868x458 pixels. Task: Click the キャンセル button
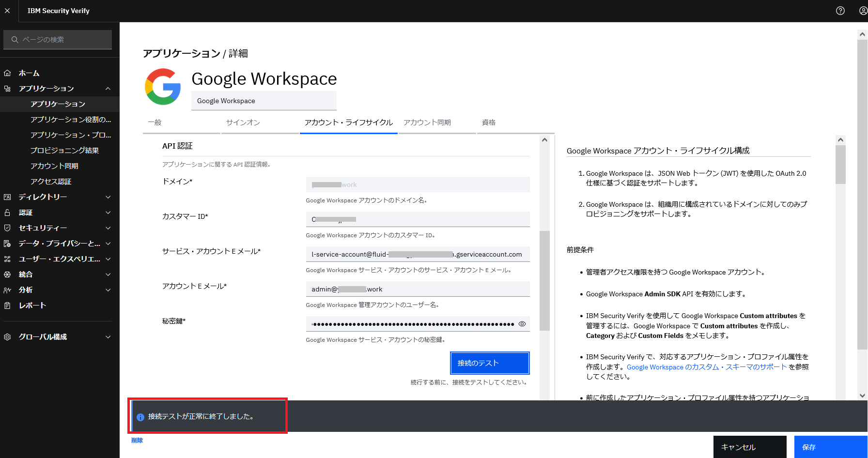750,447
